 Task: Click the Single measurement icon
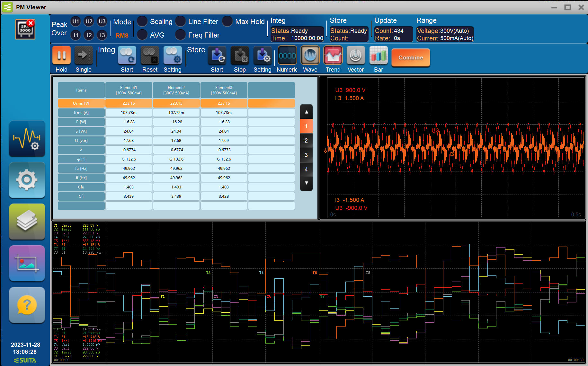tap(84, 56)
